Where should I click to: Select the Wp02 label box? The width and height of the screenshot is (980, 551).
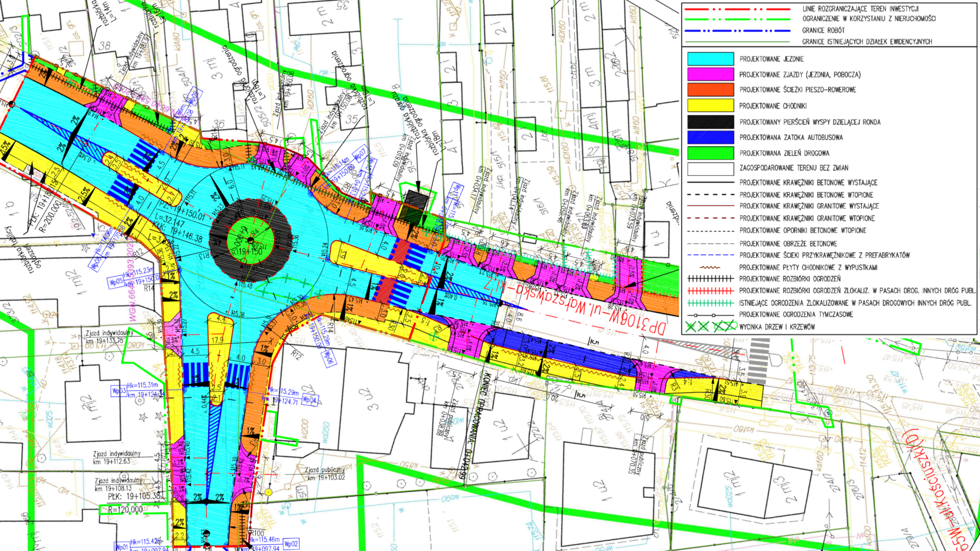pos(291,544)
